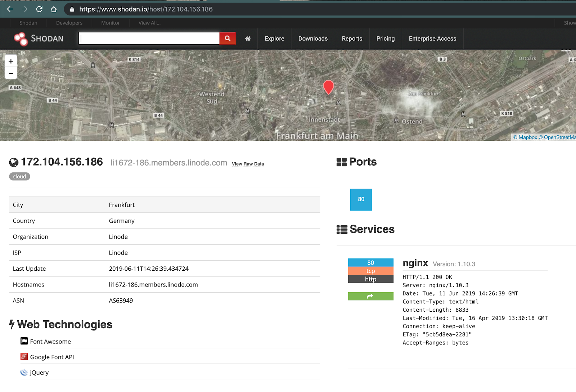Click the Shodan logo
576x392 pixels.
39,39
